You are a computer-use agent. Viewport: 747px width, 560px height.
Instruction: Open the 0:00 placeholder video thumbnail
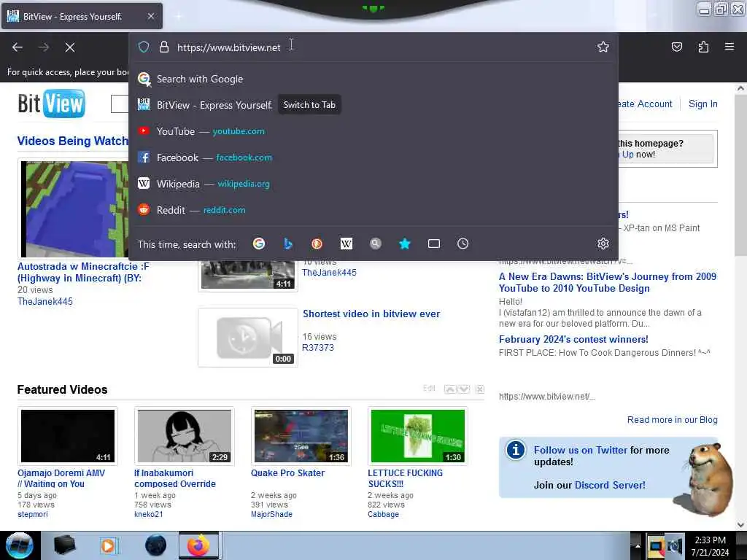[248, 338]
